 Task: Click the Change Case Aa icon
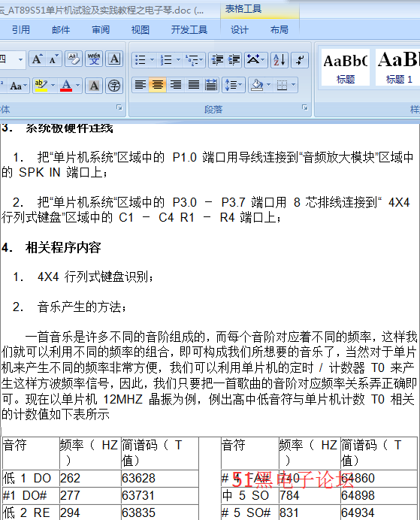pos(16,86)
